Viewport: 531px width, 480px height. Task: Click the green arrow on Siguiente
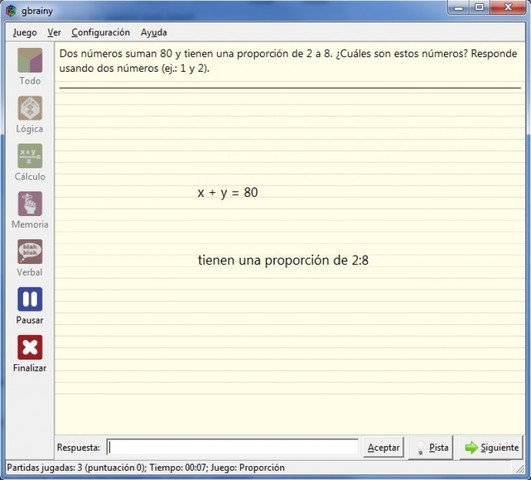[471, 447]
